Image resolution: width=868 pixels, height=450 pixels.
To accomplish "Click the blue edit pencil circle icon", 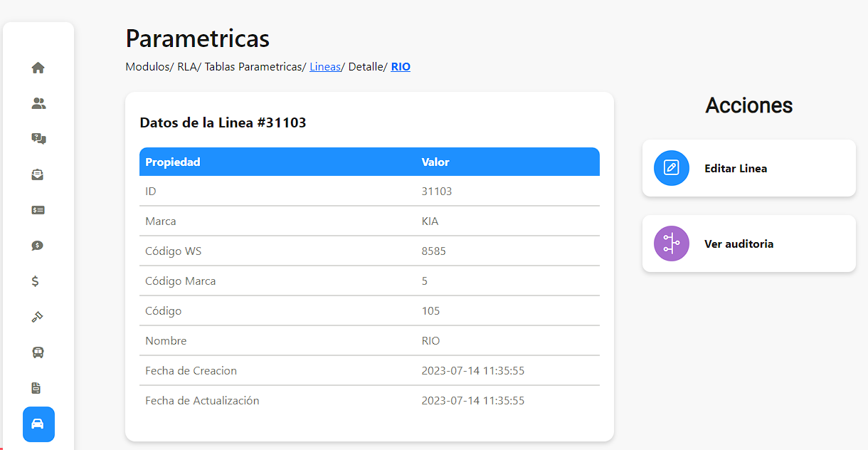I will click(x=671, y=168).
